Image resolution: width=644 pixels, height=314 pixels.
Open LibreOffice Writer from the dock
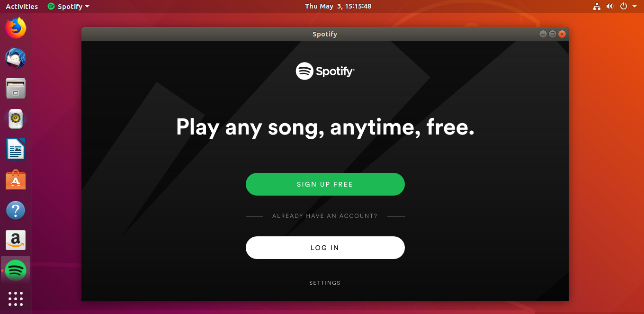(16, 149)
